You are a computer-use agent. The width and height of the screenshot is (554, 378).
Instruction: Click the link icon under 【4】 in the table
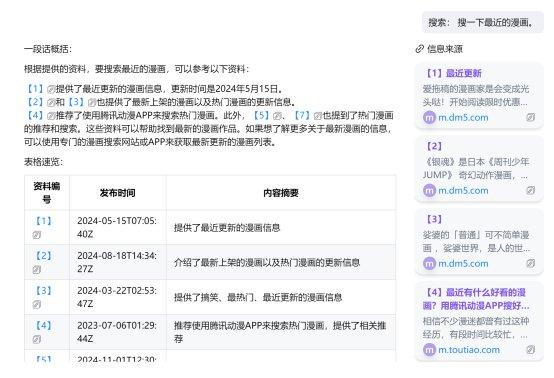point(37,339)
